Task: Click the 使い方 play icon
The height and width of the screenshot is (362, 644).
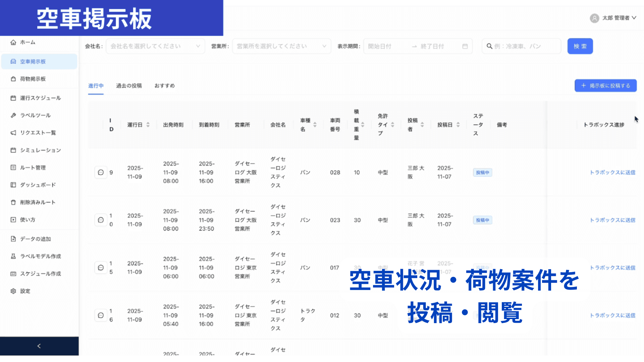Action: coord(13,220)
